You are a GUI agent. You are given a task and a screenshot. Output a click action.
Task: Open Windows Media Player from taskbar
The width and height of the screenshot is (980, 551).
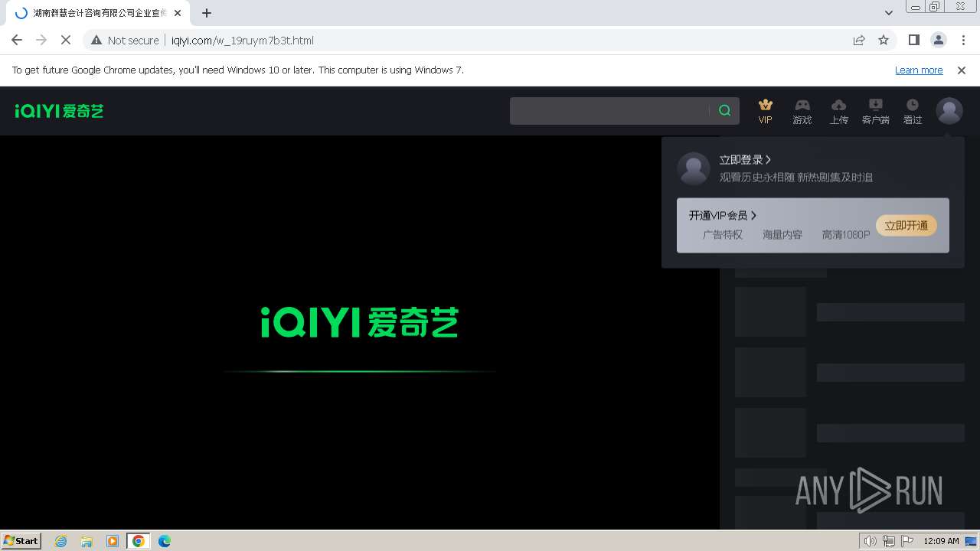tap(113, 541)
